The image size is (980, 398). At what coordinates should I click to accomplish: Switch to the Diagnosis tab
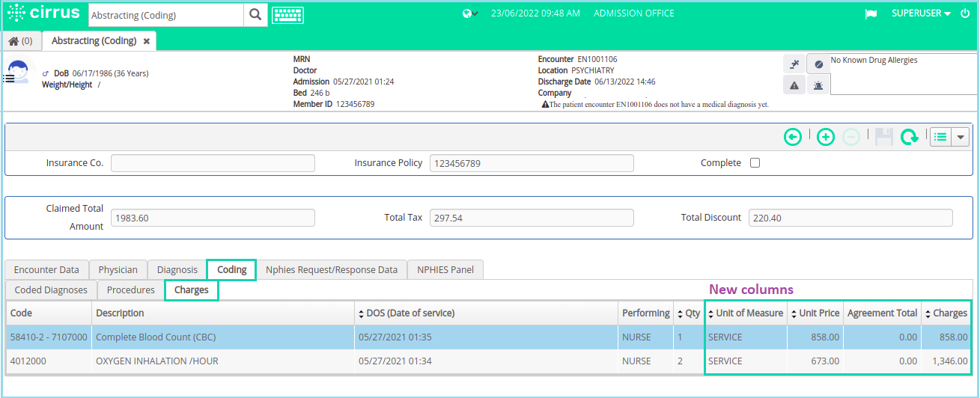pos(177,269)
